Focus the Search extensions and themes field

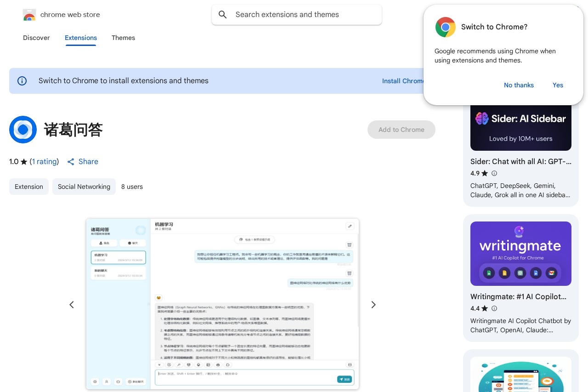click(303, 15)
